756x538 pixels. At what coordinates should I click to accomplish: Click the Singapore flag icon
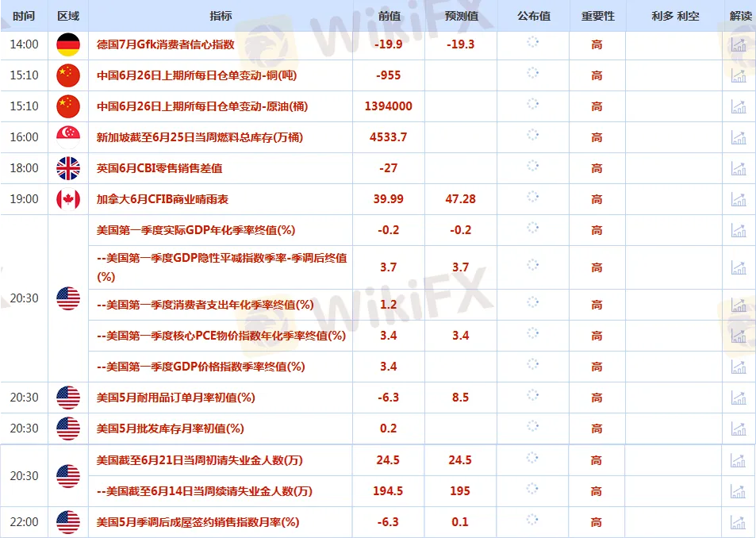click(x=68, y=137)
